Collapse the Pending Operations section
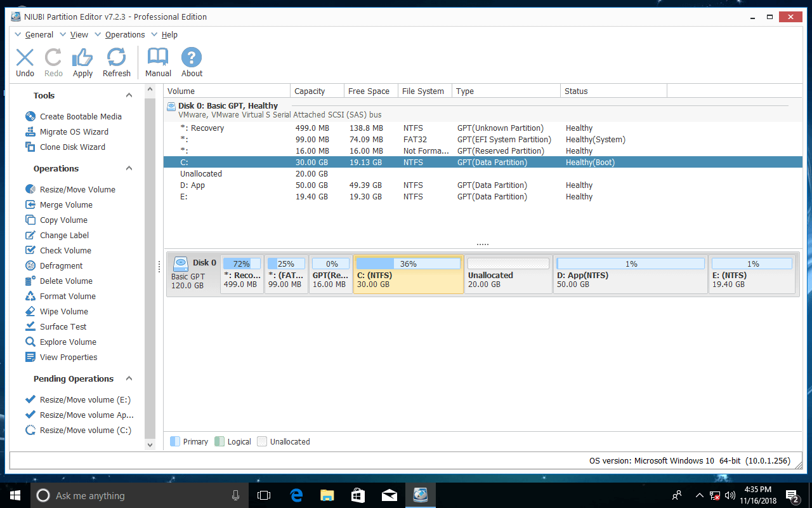Viewport: 812px width, 508px height. (x=129, y=378)
